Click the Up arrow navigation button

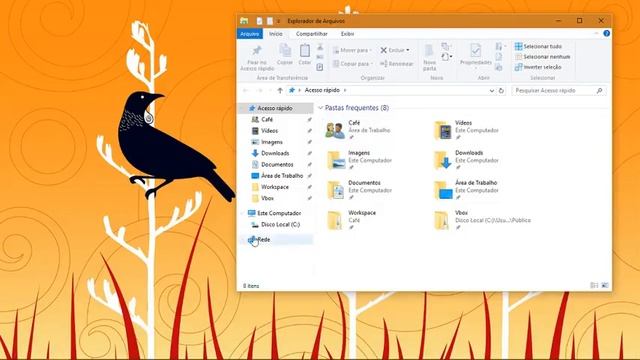(x=280, y=90)
